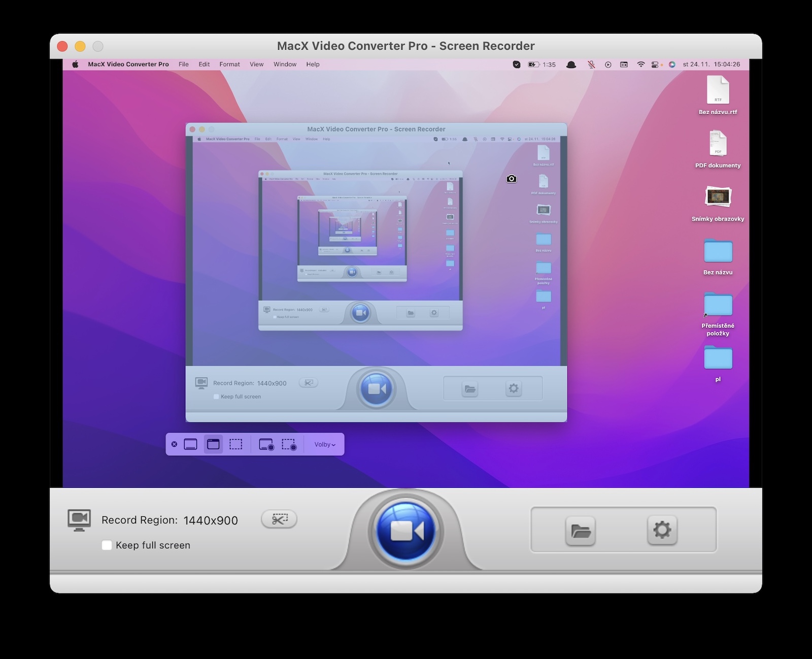Expand the Volby options dropdown

[324, 444]
